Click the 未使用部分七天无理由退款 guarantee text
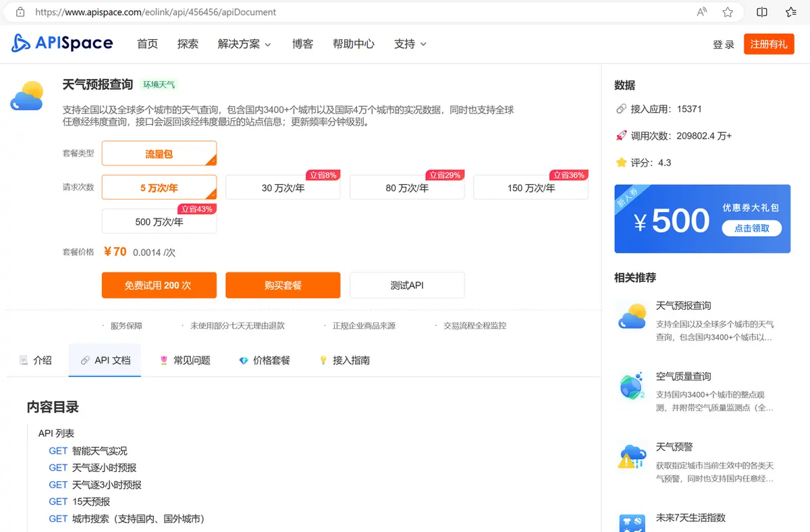Image resolution: width=810 pixels, height=532 pixels. click(x=238, y=325)
